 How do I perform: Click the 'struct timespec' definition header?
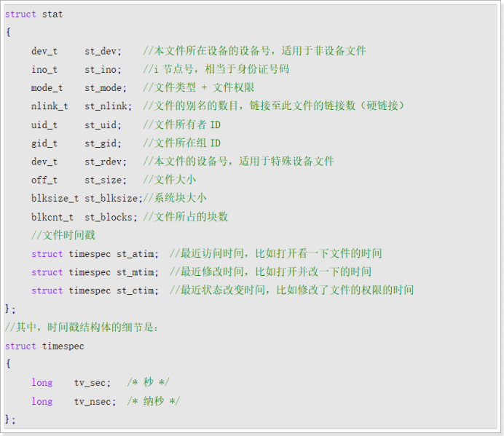[44, 346]
